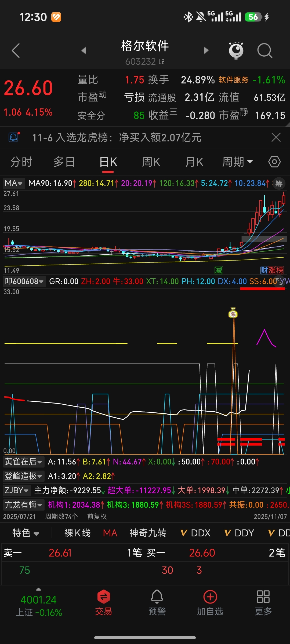Select the 日K tab

[x=108, y=162]
